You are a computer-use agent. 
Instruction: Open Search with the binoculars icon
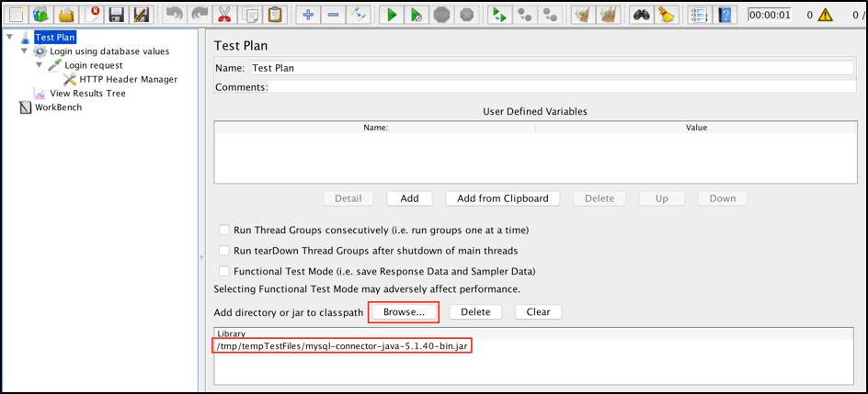pos(641,15)
